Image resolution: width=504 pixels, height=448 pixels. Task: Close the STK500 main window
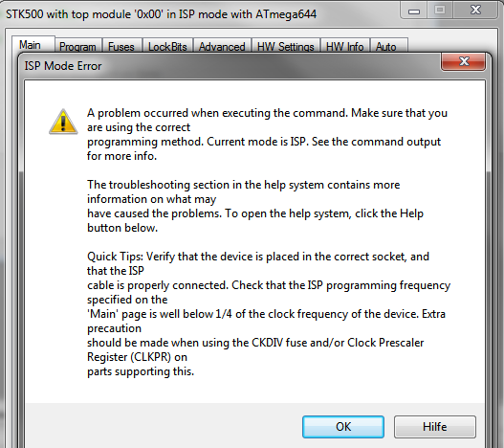[x=475, y=11]
